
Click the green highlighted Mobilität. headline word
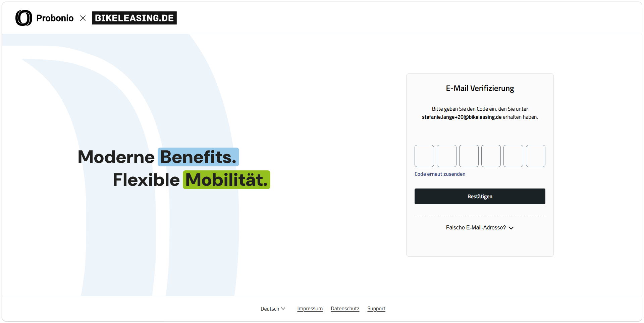click(x=226, y=180)
